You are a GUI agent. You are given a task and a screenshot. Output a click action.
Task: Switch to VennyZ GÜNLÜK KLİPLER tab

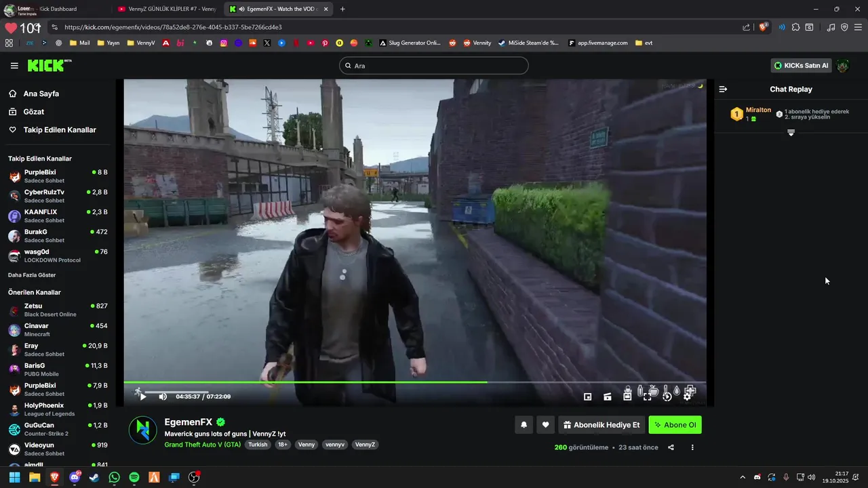click(167, 9)
